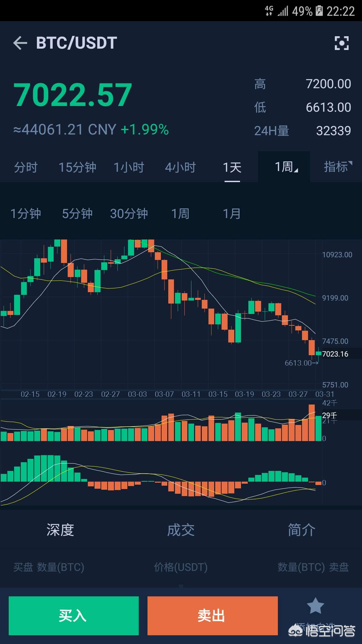Select the 1小时 interval
This screenshot has width=362, height=644.
click(x=129, y=167)
